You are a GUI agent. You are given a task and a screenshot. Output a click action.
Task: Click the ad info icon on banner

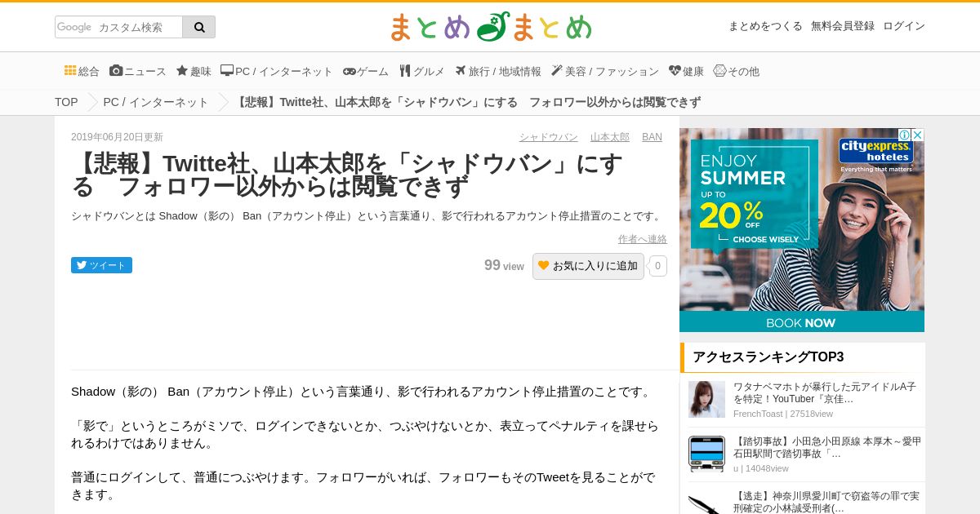tap(905, 135)
